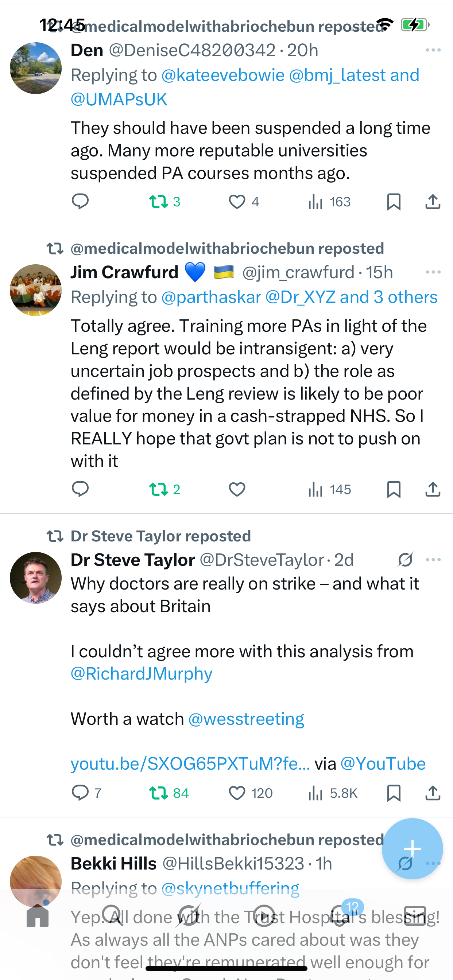Open more options for Den's tweet
Viewport: 453px width, 980px height.
click(433, 50)
